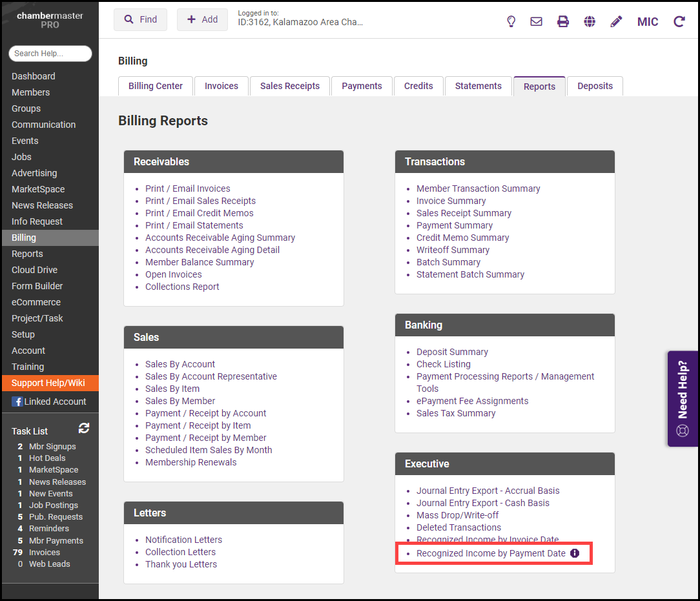Open the Sales Tax Summary link
The image size is (700, 601).
click(456, 413)
